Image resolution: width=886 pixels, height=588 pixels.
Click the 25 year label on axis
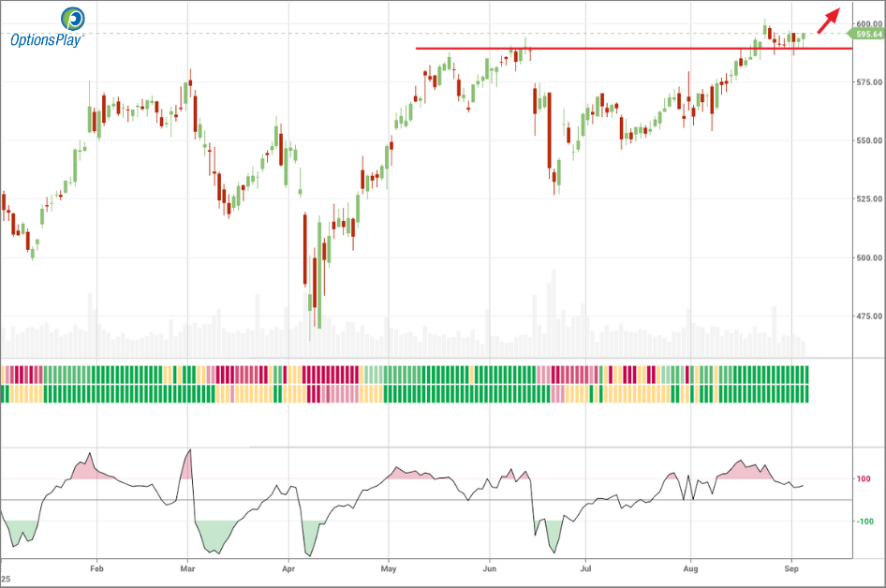[x=6, y=579]
